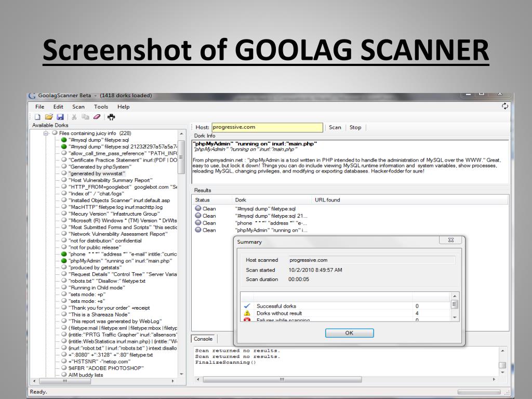
Task: Click the Save floppy disk icon
Action: pos(60,117)
